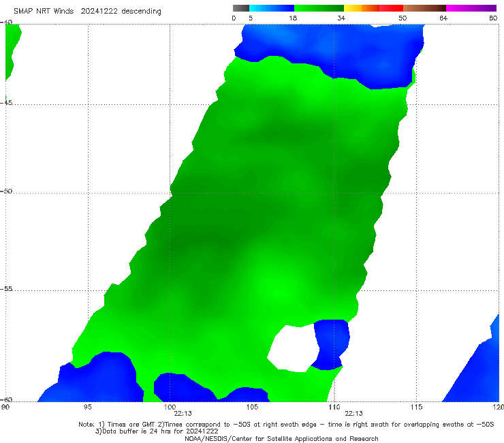Click the small blue wind patch near 110E, 58S
504x443 pixels.
pyautogui.click(x=332, y=345)
